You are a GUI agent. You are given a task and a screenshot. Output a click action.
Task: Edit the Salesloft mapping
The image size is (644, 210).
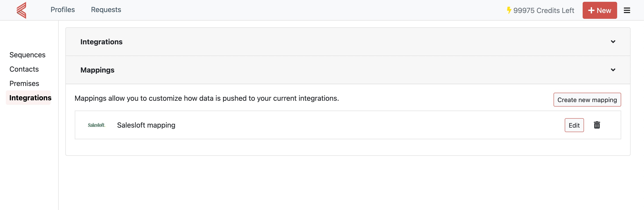(574, 125)
